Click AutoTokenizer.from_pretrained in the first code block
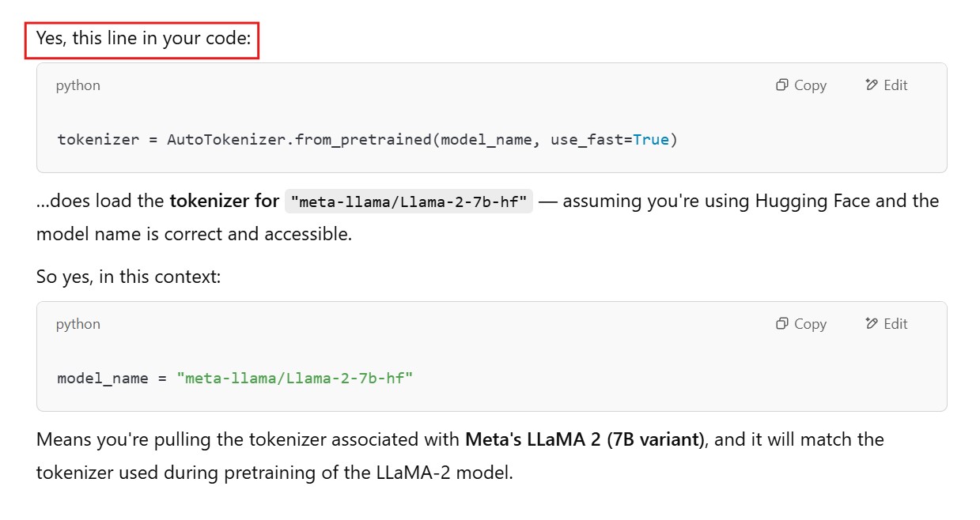Viewport: 980px width, 520px height. pyautogui.click(x=300, y=140)
